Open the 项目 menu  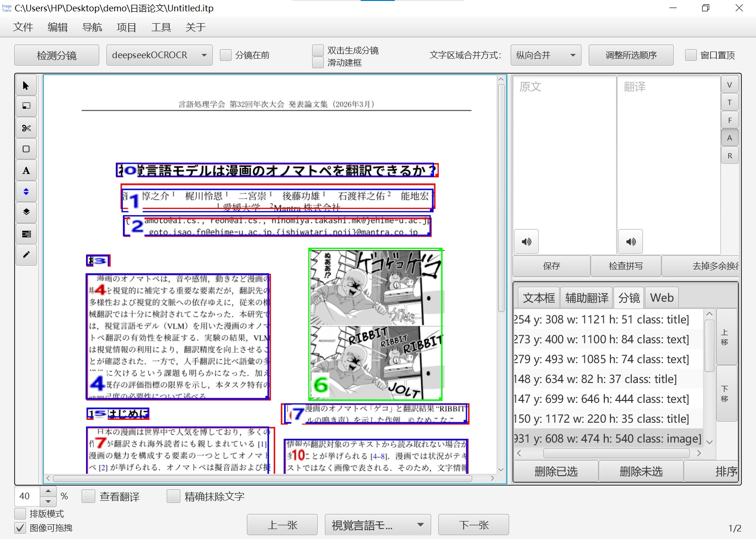pyautogui.click(x=127, y=27)
